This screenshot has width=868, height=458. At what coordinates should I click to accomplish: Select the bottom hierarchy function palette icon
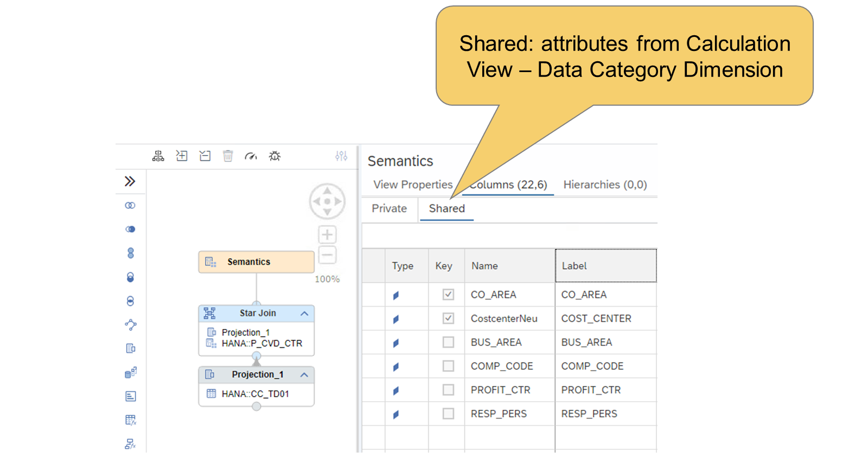(130, 444)
